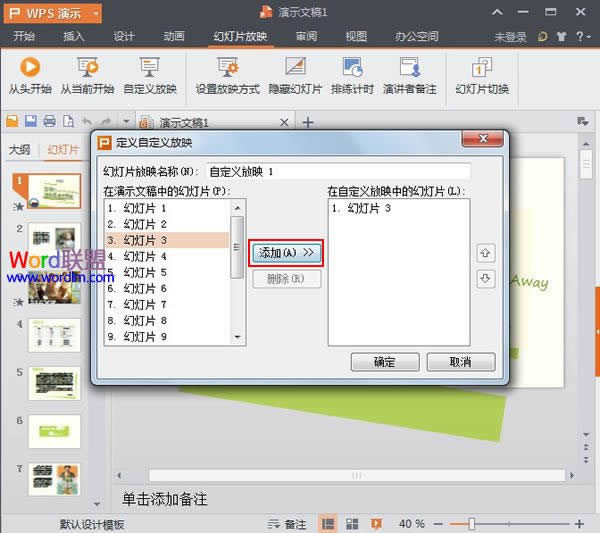The height and width of the screenshot is (533, 600).
Task: Click the 幻灯片放映名称 name input field
Action: tap(337, 171)
